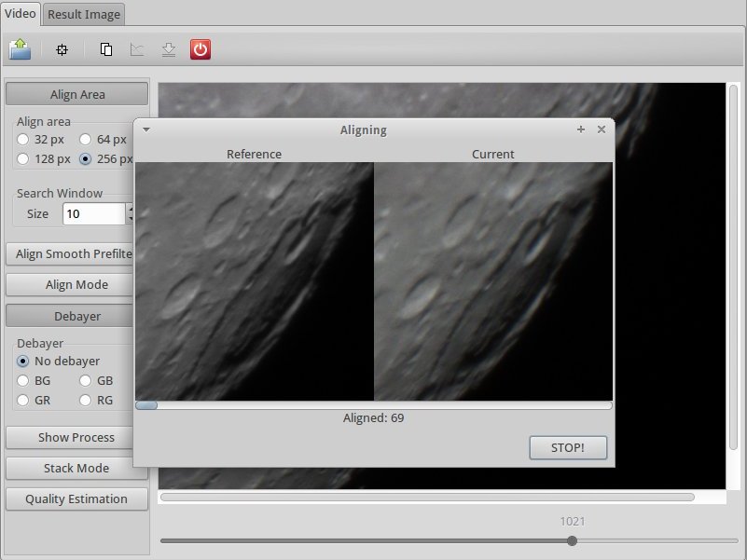Choose the GB debayer pattern

coord(96,380)
